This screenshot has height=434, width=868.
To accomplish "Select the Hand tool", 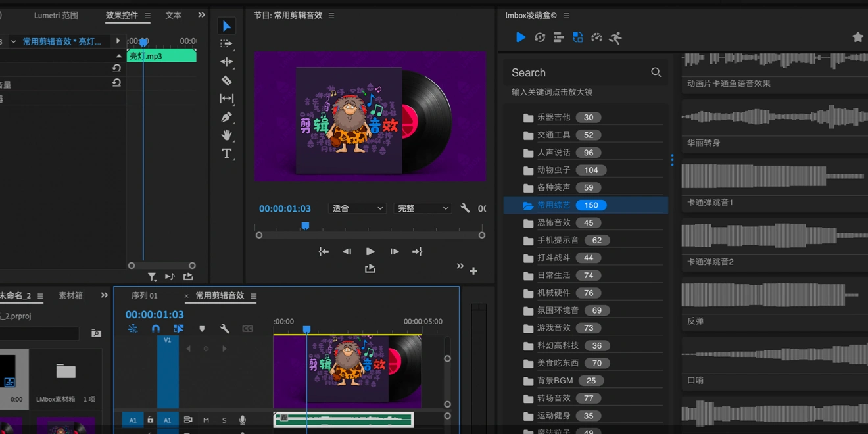I will click(x=226, y=135).
